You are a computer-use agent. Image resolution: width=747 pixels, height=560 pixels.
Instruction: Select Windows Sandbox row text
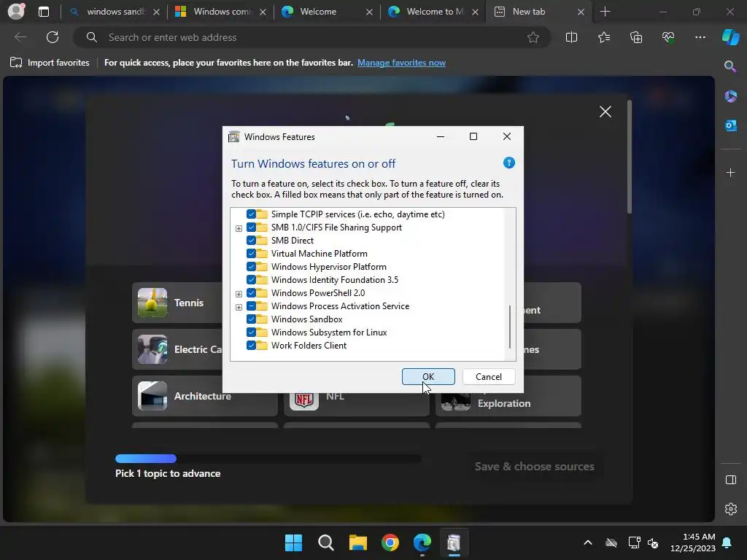[307, 319]
